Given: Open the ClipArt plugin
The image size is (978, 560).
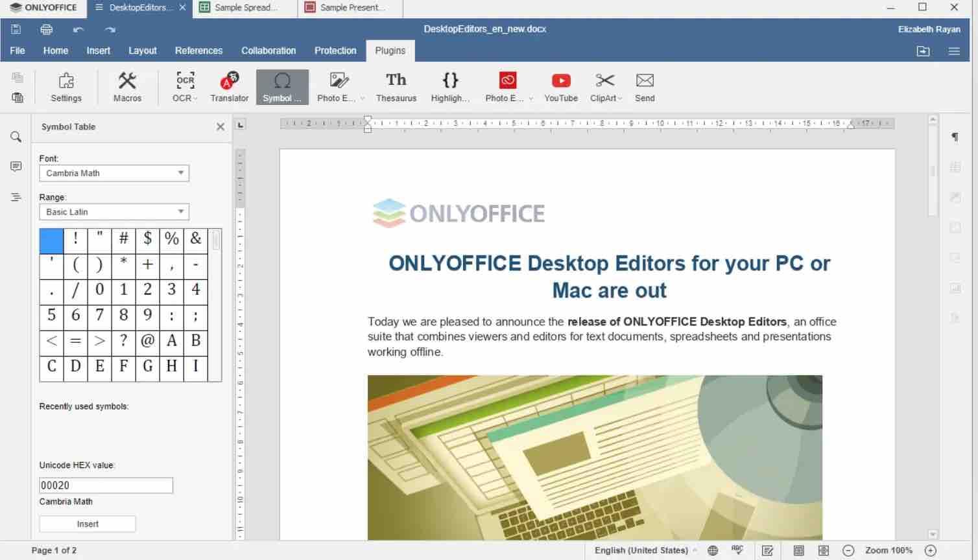Looking at the screenshot, I should pos(606,87).
